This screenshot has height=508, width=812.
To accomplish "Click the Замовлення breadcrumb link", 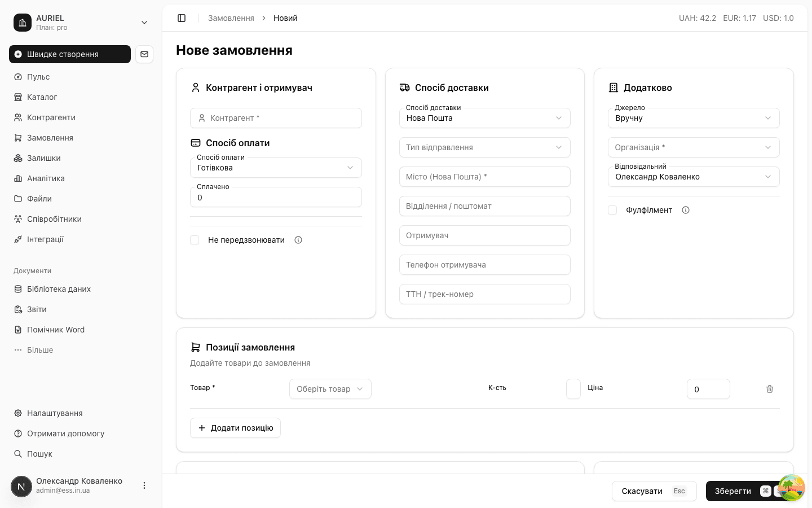I will point(231,18).
